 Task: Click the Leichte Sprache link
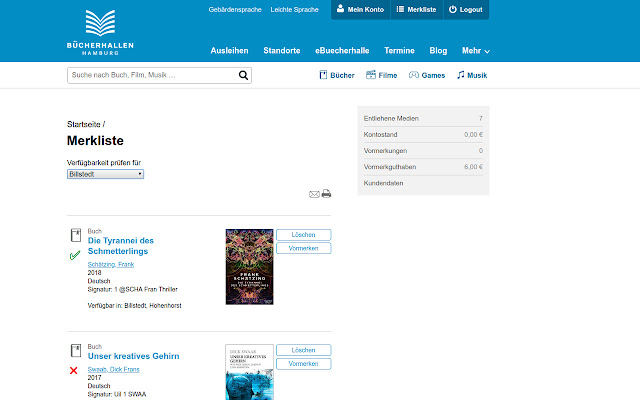point(294,9)
